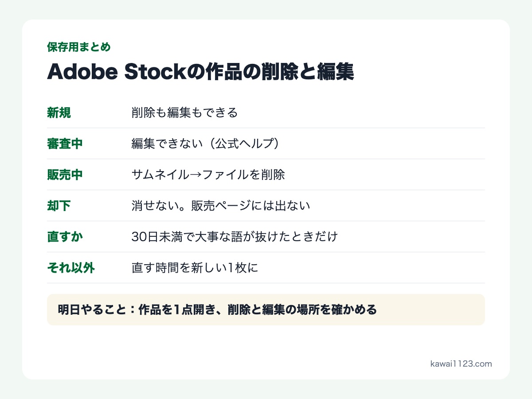Click the '却下' row label
The height and width of the screenshot is (399, 532).
59,206
